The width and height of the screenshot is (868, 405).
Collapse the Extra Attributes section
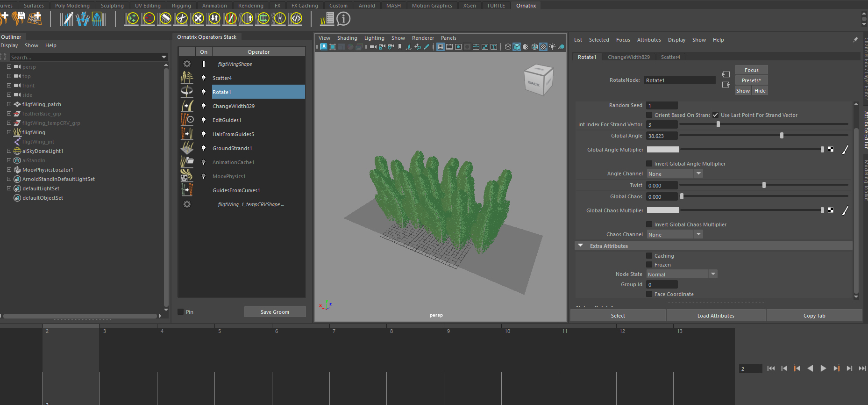(581, 246)
